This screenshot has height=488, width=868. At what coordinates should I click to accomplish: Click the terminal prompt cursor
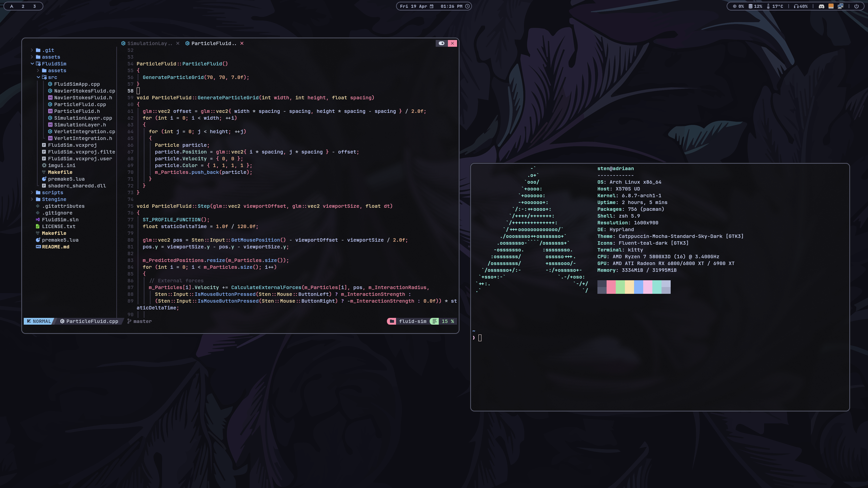pyautogui.click(x=480, y=338)
